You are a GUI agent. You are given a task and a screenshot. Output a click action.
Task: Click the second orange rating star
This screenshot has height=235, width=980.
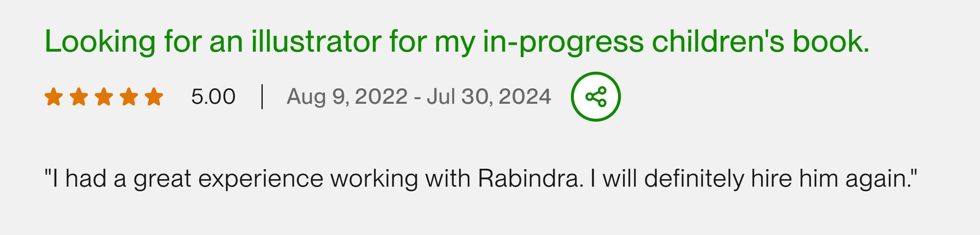pyautogui.click(x=79, y=97)
